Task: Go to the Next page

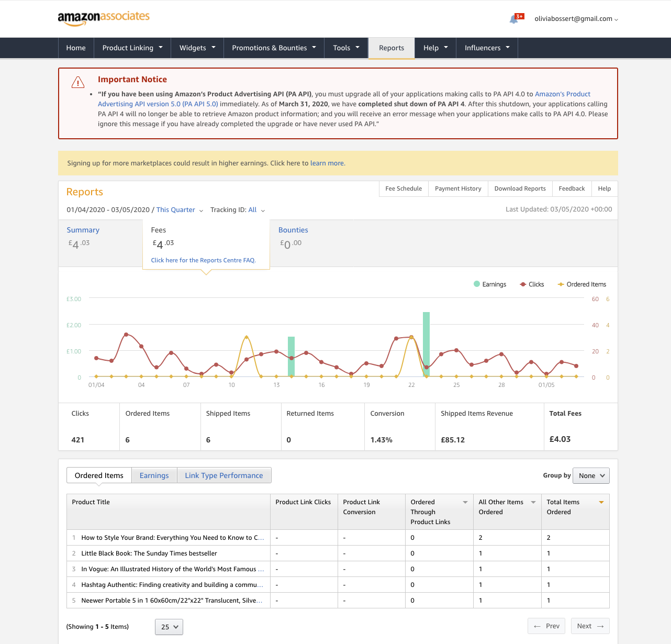Action: click(590, 626)
